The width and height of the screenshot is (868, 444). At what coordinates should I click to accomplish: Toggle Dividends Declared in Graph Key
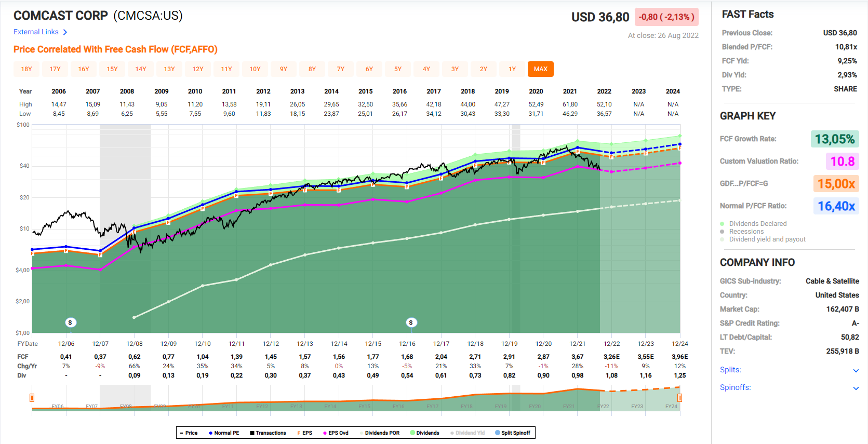757,224
